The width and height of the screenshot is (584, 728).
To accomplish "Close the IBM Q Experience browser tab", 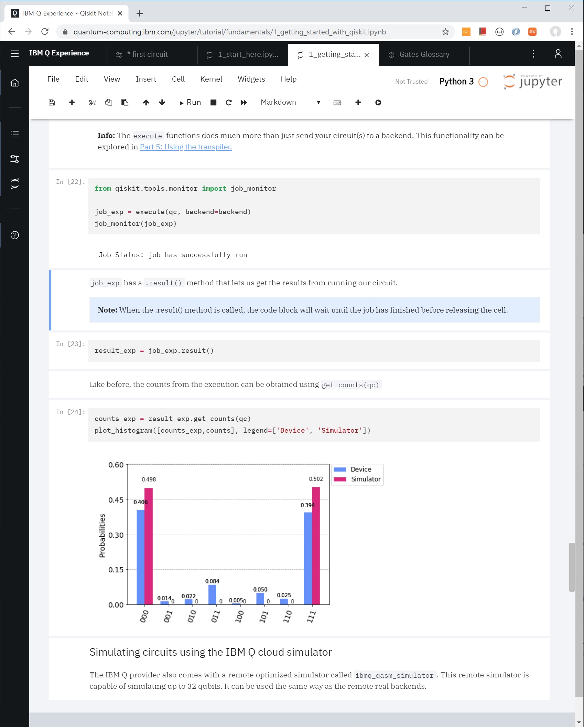I will [x=120, y=13].
